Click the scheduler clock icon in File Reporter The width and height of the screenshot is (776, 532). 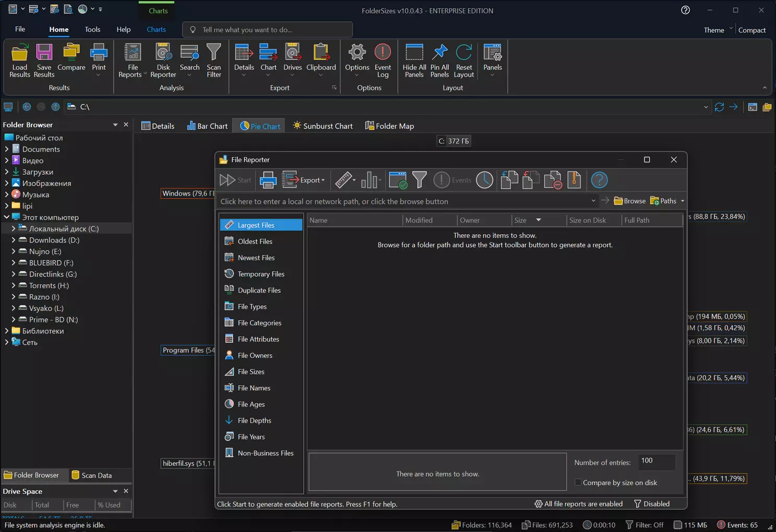484,180
